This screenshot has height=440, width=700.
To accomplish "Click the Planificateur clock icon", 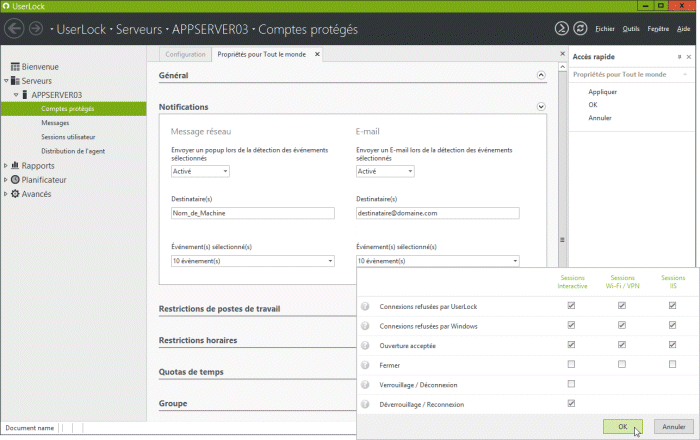I will pos(15,179).
